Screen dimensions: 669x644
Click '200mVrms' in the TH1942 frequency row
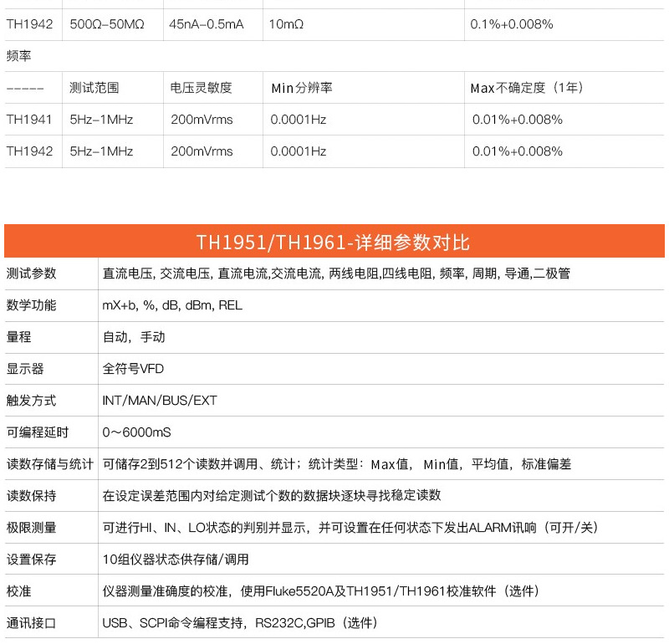(x=202, y=151)
